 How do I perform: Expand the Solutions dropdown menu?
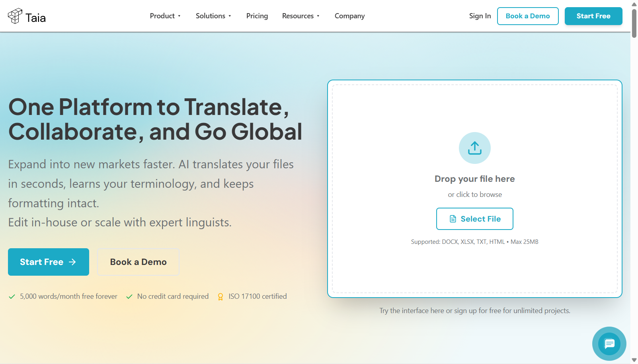[213, 16]
